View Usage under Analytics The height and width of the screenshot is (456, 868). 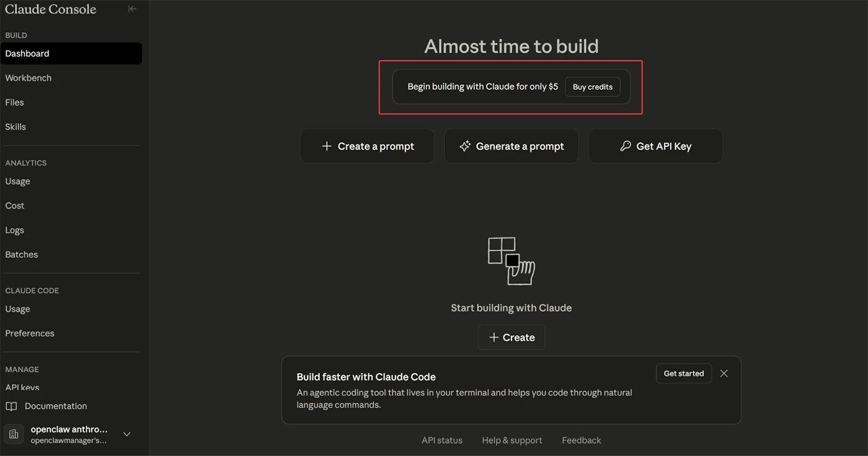(x=18, y=182)
